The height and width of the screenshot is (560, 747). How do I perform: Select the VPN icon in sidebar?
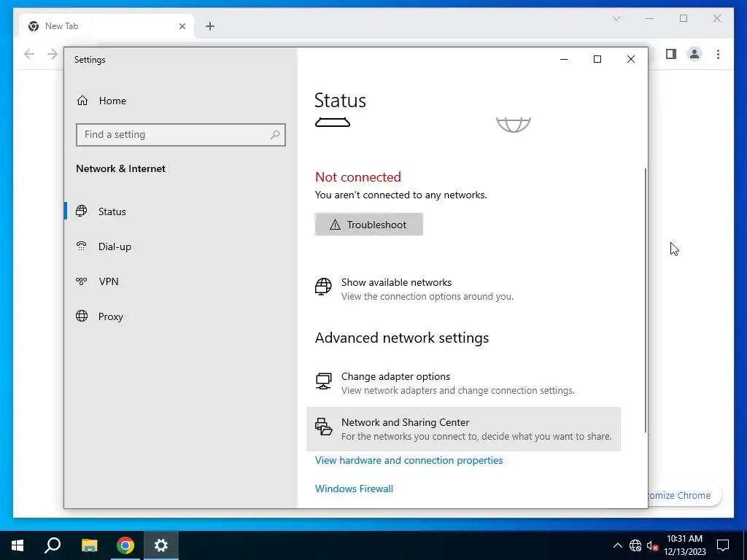click(x=82, y=281)
